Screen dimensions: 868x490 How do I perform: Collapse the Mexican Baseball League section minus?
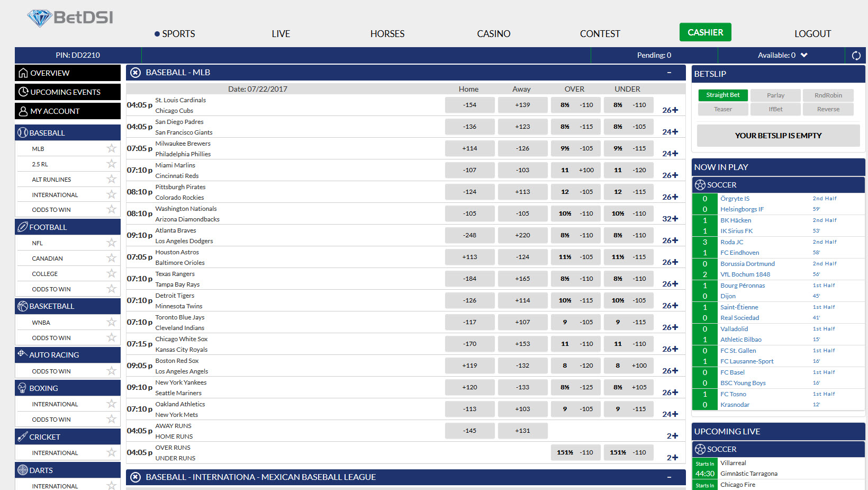point(669,477)
